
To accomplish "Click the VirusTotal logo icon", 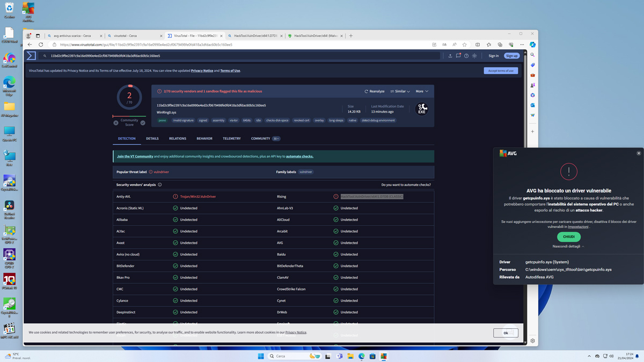I will coord(31,56).
